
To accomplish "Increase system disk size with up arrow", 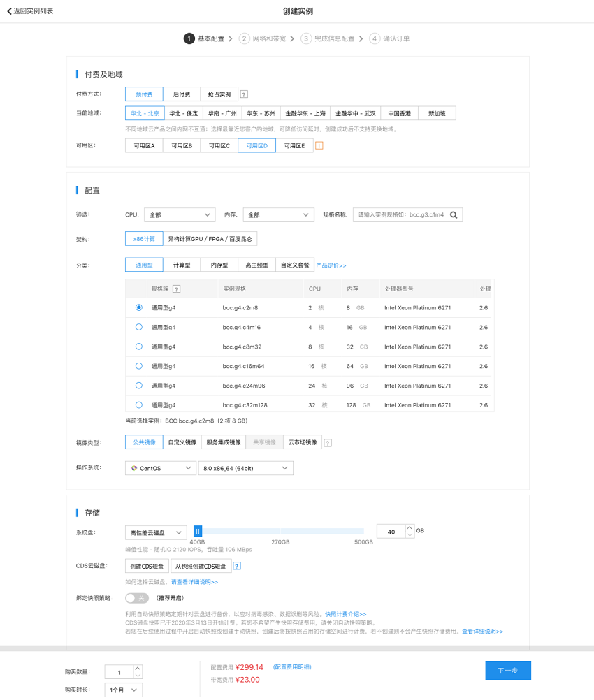I will pyautogui.click(x=410, y=528).
